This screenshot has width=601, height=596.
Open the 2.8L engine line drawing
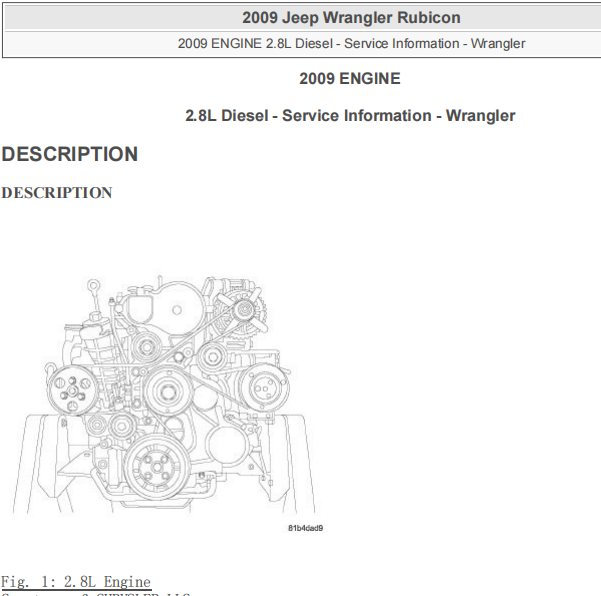[164, 394]
